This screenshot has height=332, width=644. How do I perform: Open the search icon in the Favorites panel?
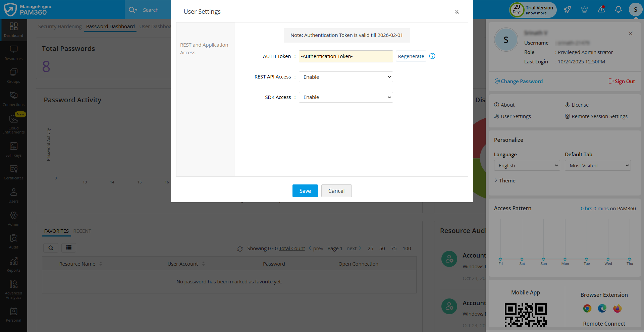coord(51,248)
